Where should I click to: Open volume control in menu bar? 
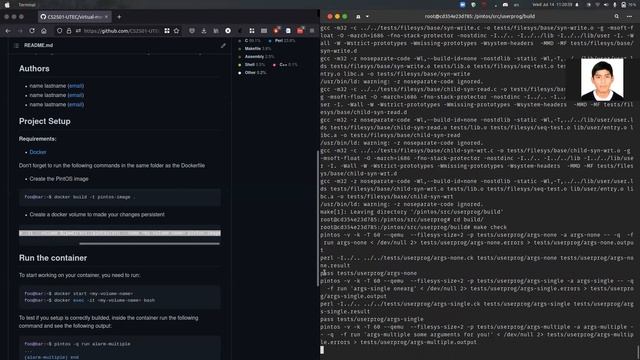[606, 4]
